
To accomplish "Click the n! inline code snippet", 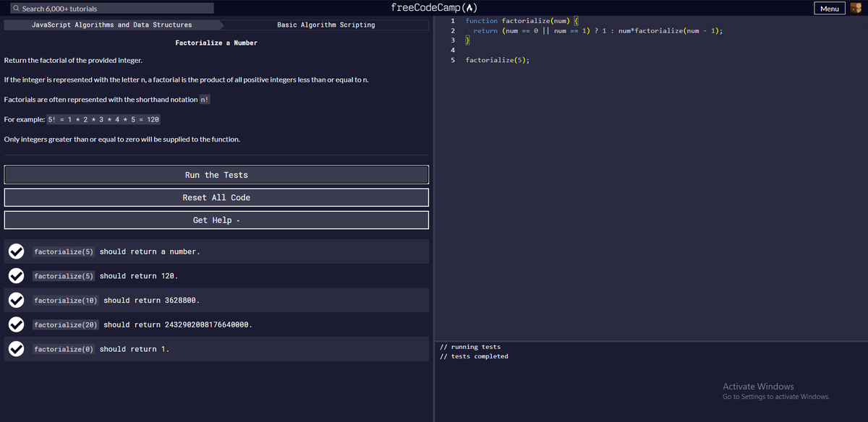I will pos(205,99).
